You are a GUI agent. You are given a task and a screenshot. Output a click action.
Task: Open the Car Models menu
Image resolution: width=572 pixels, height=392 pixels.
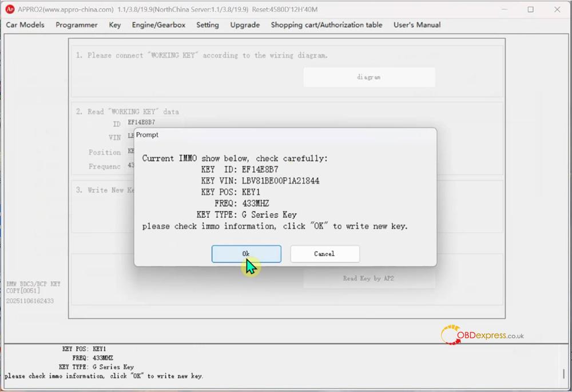(x=25, y=25)
